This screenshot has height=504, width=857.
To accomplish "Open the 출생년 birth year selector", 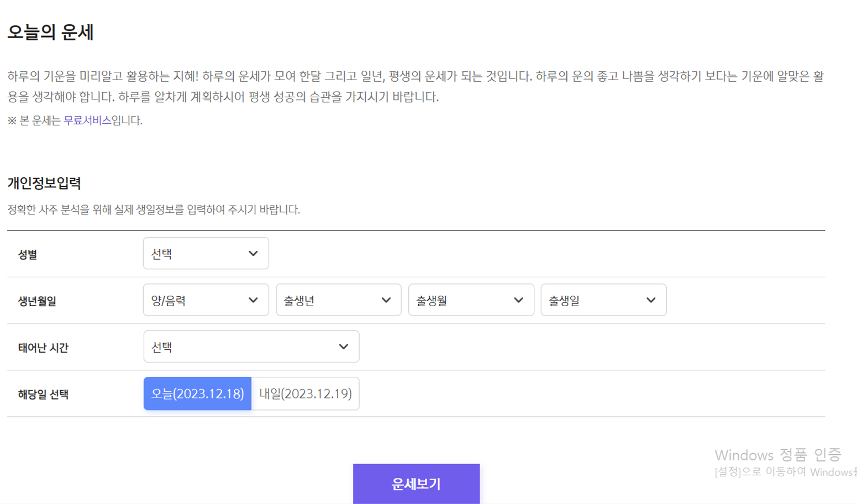I will [337, 300].
